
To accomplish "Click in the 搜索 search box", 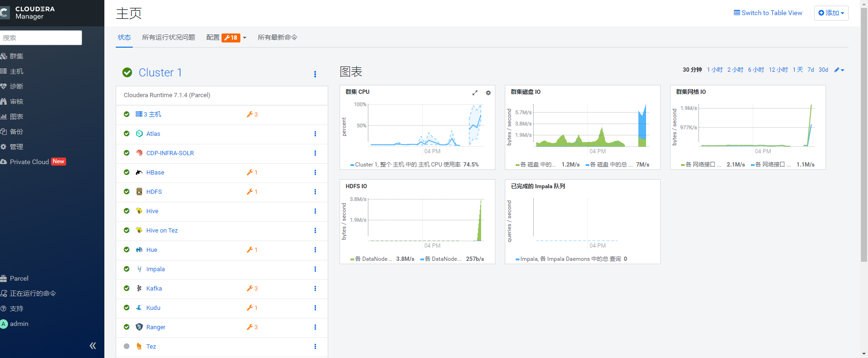I will pos(41,38).
